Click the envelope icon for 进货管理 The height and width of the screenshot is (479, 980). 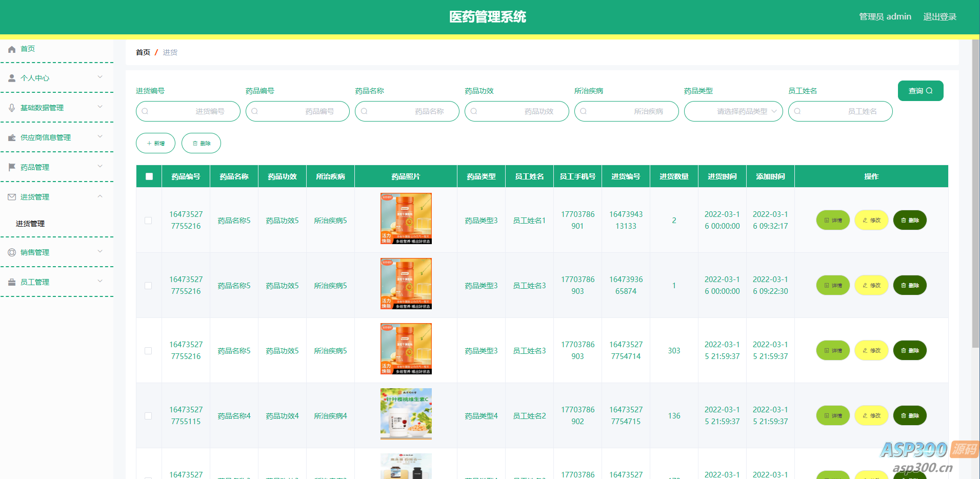(x=12, y=197)
